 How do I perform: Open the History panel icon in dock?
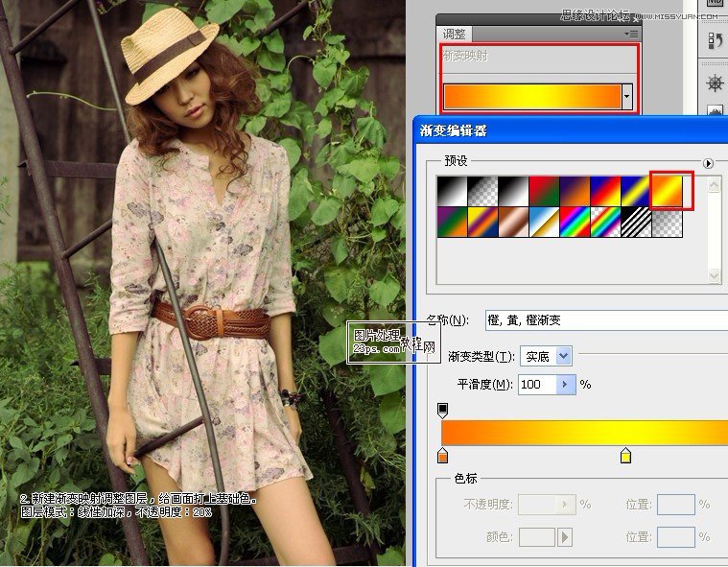point(715,41)
